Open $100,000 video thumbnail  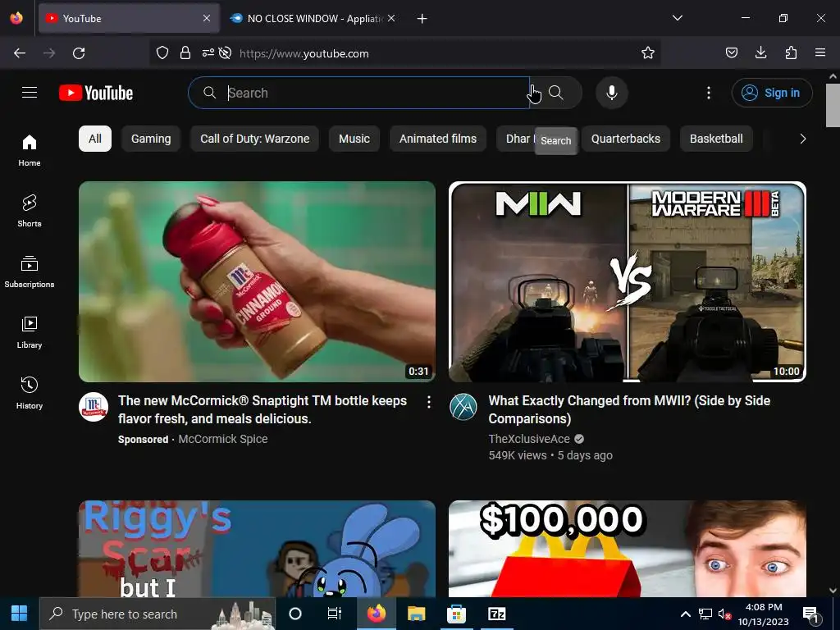tap(628, 549)
